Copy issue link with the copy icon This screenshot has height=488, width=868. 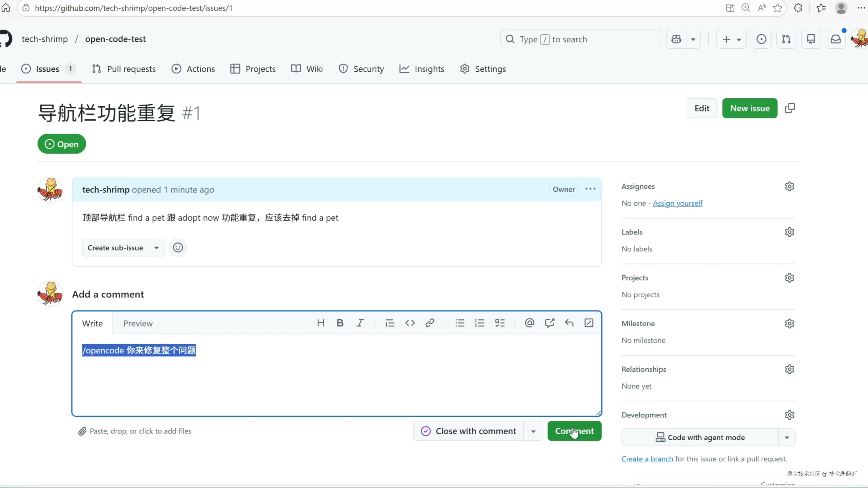[790, 108]
